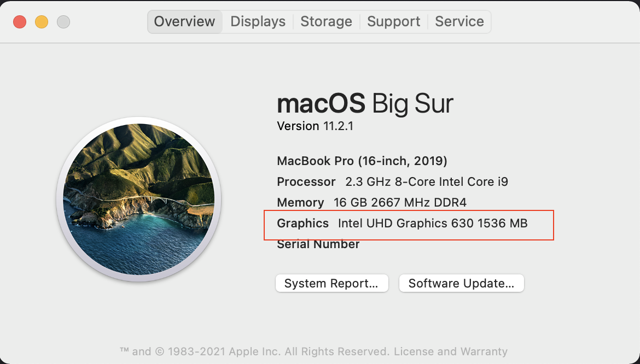Switch to the Overview tab
Screen dimensions: 640x364
click(184, 22)
